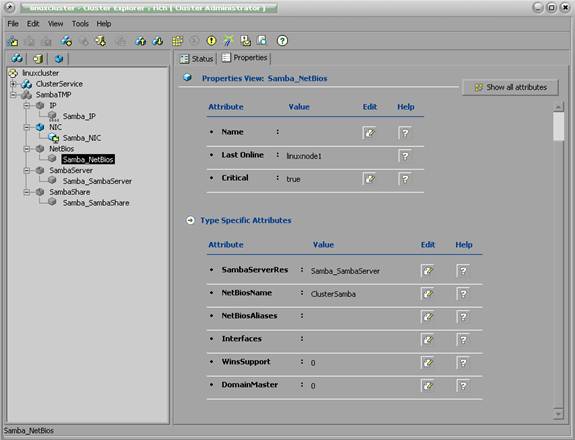575x440 pixels.
Task: Switch to the Properties tab
Action: click(245, 58)
